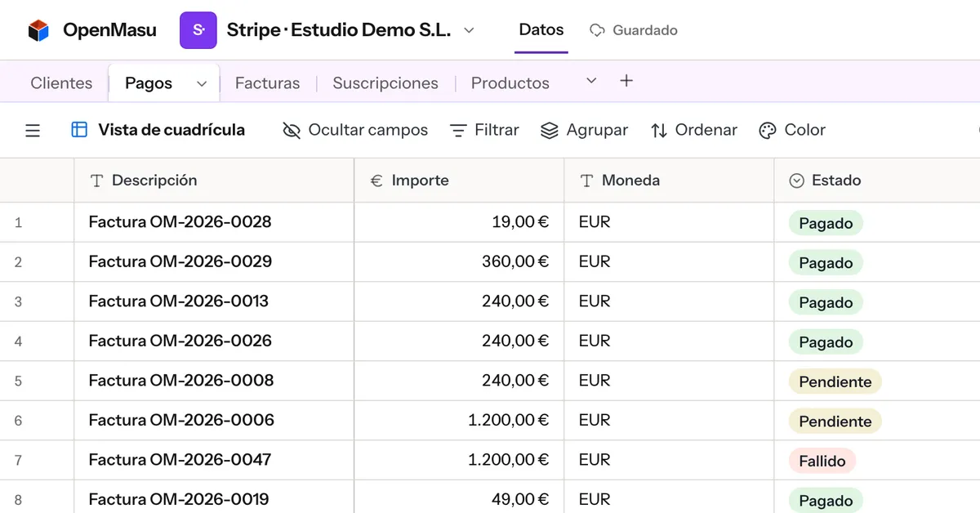Switch to the Facturas table tab

[267, 83]
